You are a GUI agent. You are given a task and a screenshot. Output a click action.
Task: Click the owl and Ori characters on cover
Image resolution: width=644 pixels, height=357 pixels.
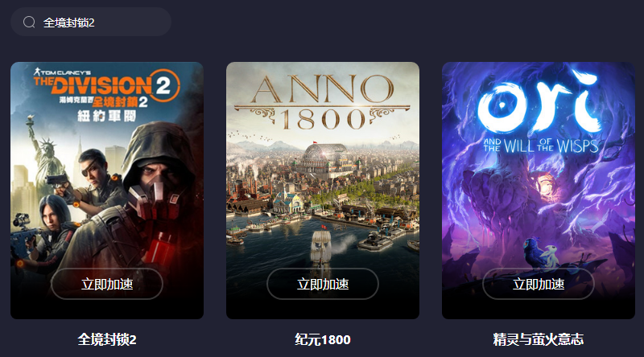coord(539,254)
